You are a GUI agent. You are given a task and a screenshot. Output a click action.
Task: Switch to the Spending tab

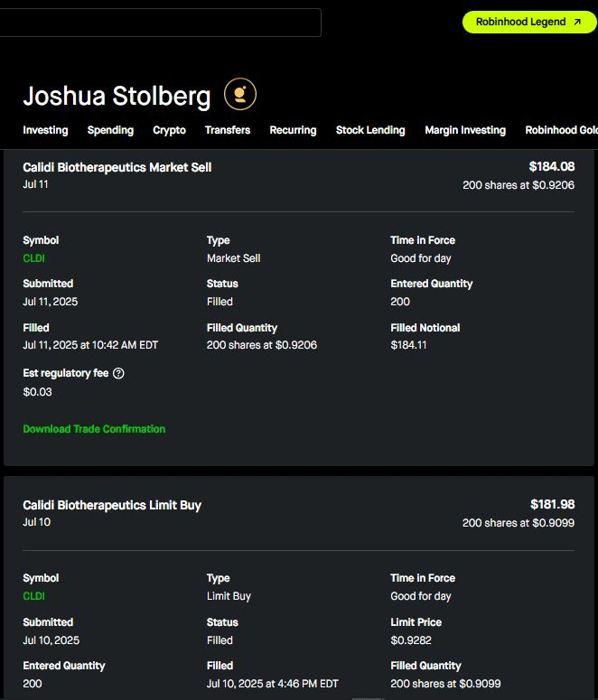[110, 130]
